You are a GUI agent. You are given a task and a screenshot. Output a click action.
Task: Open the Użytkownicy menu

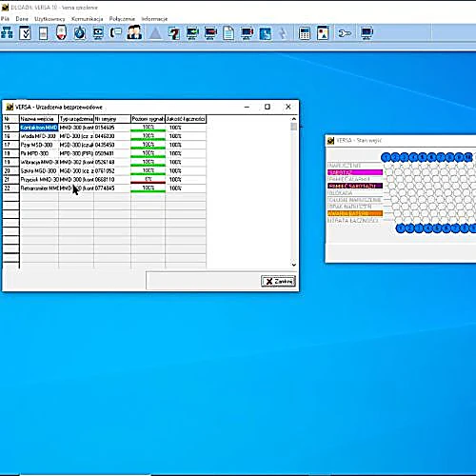pos(50,19)
